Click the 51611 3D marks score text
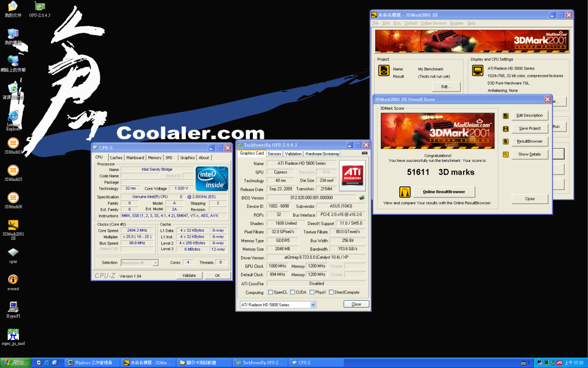588x368 pixels. coord(441,172)
